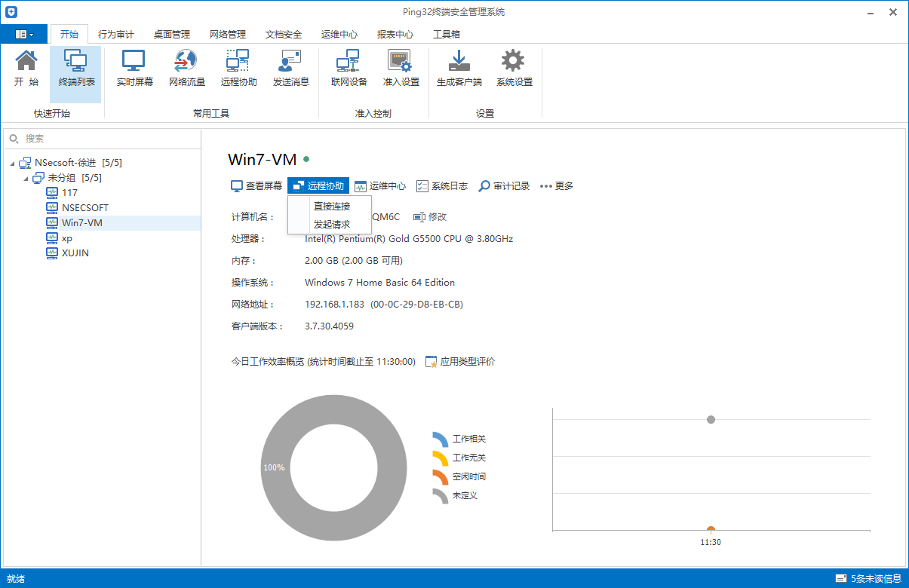Switch to 桌面管理 ribbon tab
Screen dimensions: 909x588
172,34
